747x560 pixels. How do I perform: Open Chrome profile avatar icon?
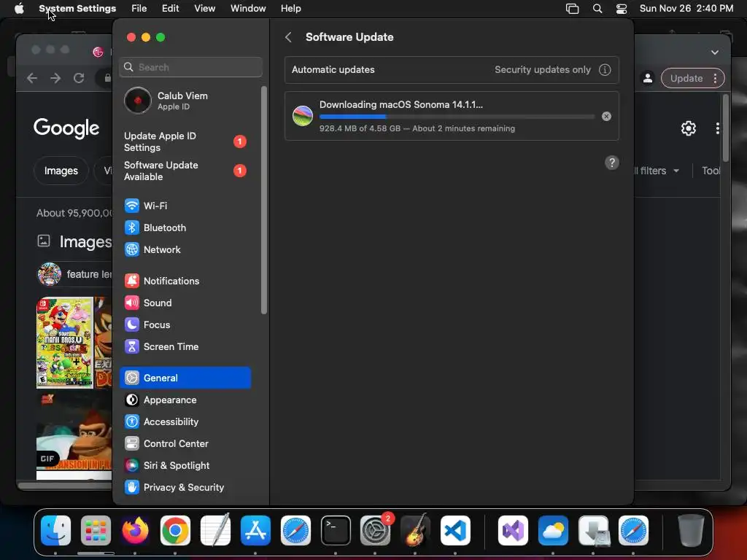(x=648, y=78)
